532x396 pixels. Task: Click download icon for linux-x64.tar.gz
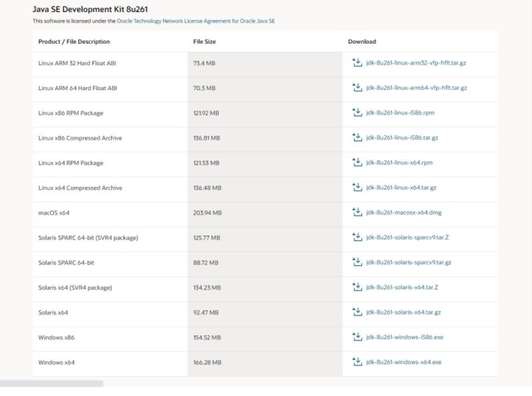(358, 188)
